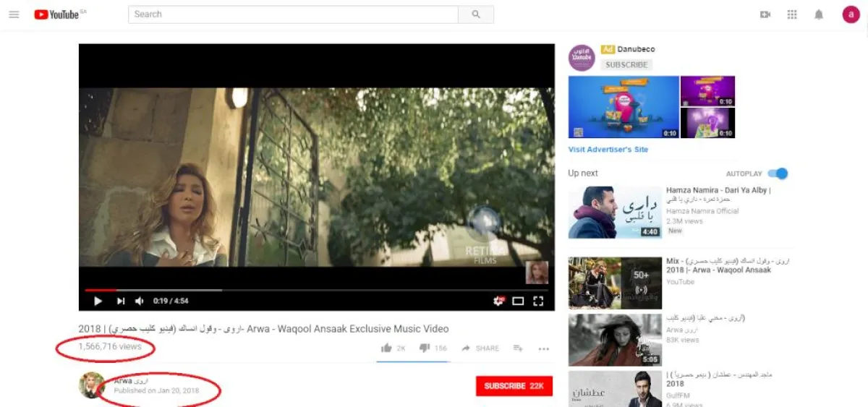Mute the video volume
The image size is (868, 407).
pyautogui.click(x=140, y=301)
